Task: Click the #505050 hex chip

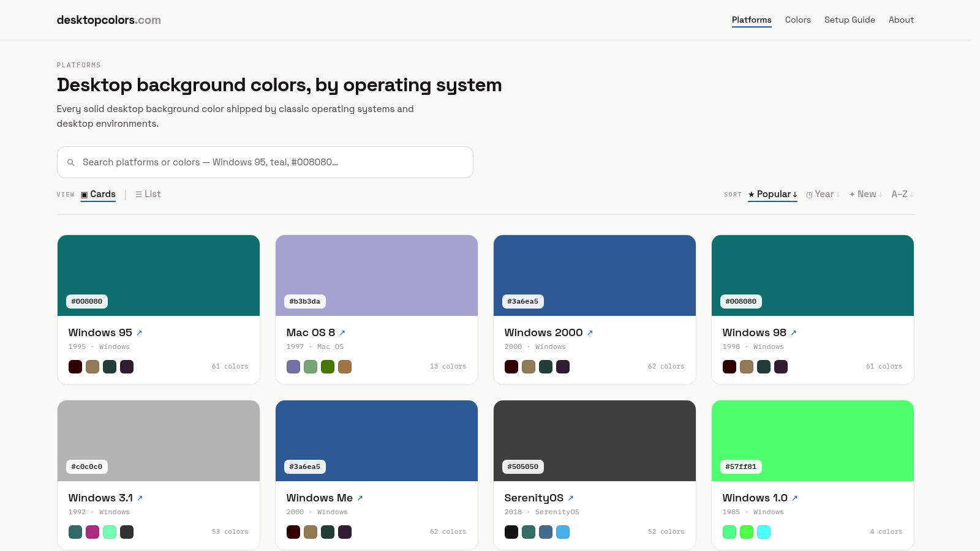Action: [523, 467]
